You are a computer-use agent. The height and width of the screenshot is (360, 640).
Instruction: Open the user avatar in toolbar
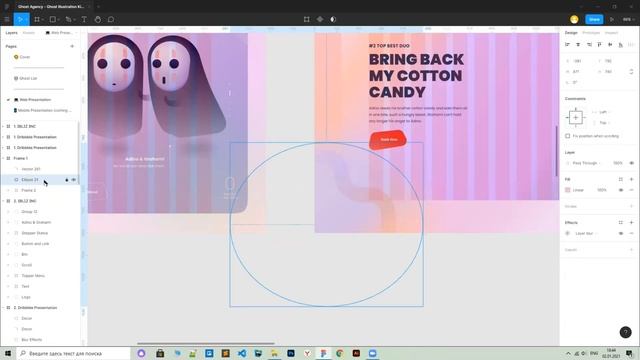click(x=574, y=19)
